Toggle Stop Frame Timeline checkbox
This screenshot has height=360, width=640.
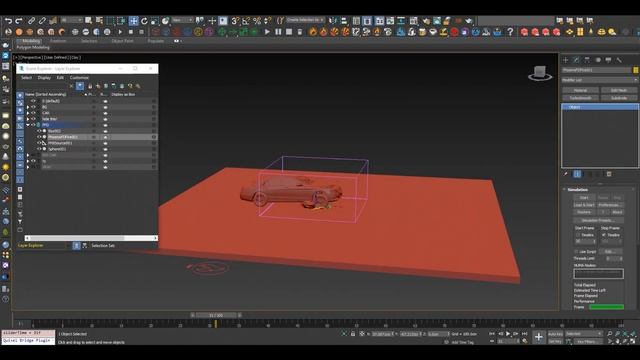click(x=604, y=235)
